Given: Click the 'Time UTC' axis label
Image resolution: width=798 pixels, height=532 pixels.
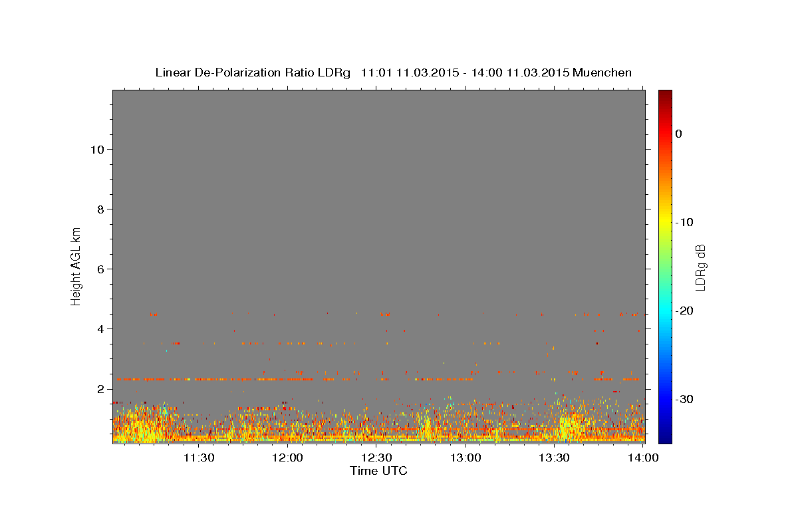Looking at the screenshot, I should (378, 471).
